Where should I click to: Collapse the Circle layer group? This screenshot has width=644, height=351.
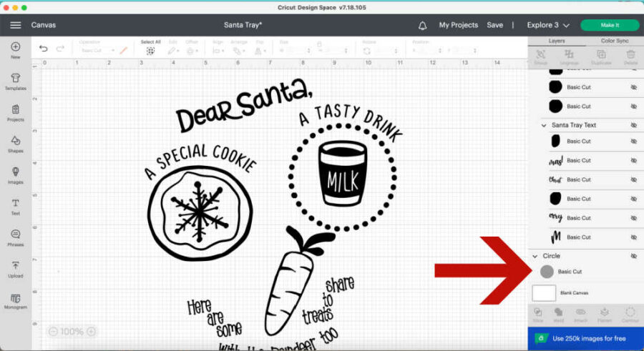point(535,256)
